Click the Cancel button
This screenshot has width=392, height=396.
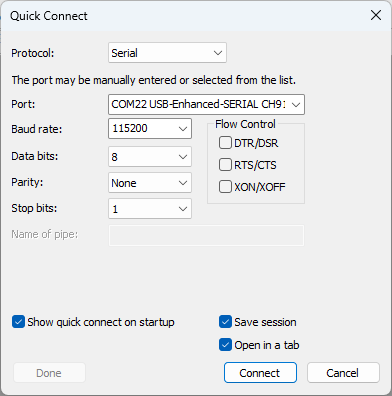pyautogui.click(x=343, y=373)
